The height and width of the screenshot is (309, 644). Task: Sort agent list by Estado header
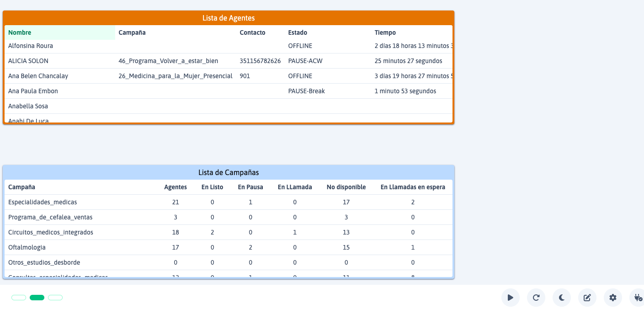coord(298,32)
